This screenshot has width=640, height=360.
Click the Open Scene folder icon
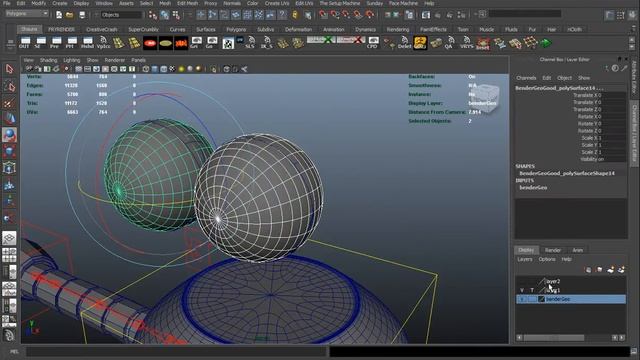(70, 15)
